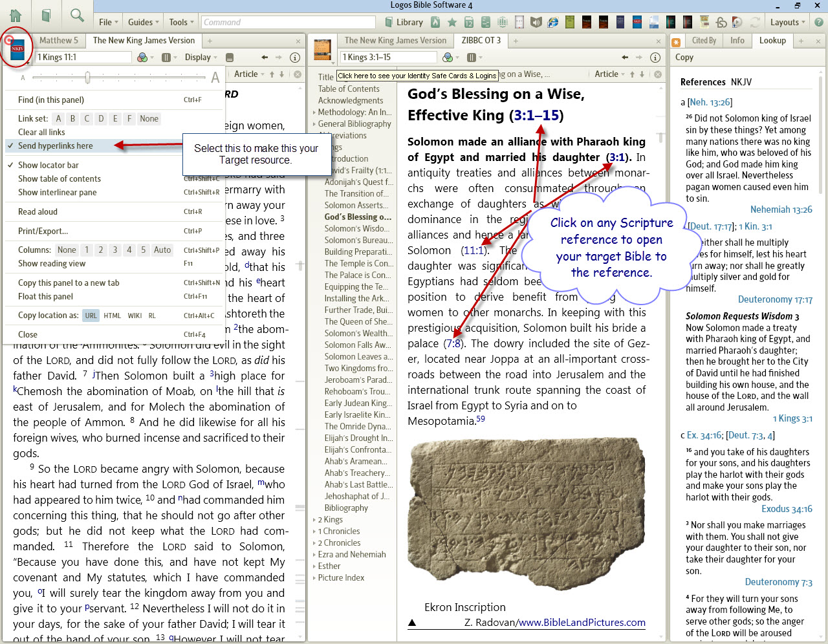Click the Internet Explorer shortcut icon
The width and height of the screenshot is (828, 644).
553,22
